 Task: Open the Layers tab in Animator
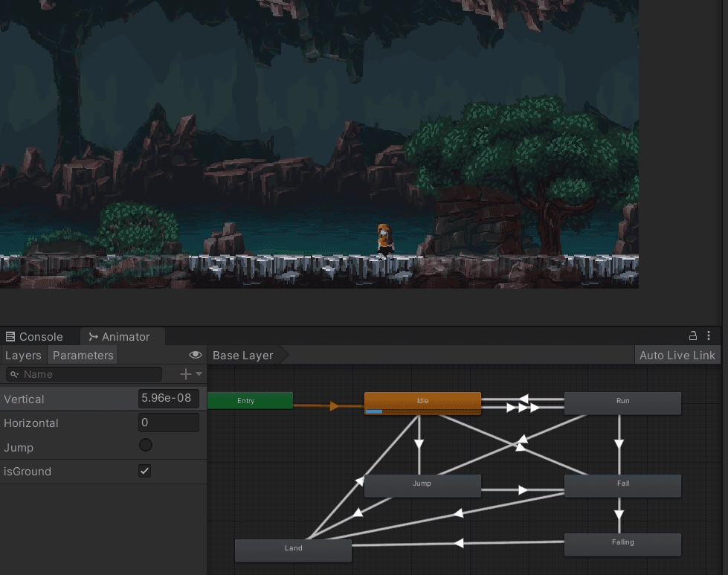(23, 356)
